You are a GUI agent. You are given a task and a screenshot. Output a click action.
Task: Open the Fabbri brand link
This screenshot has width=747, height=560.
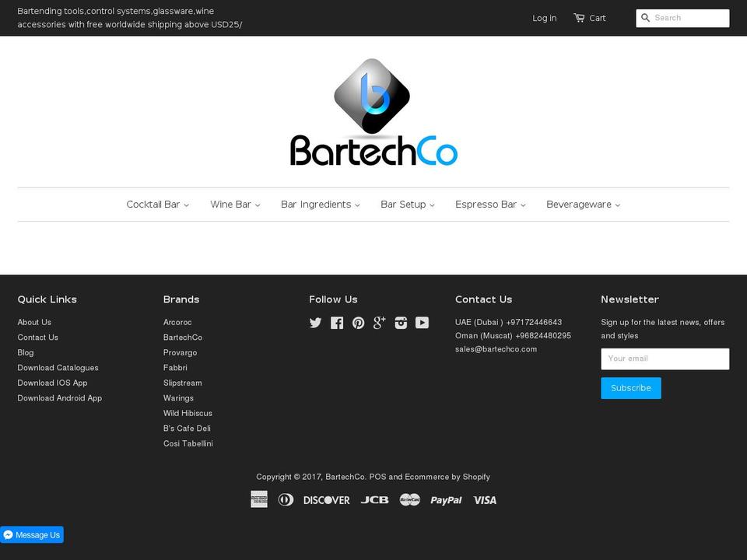(175, 368)
